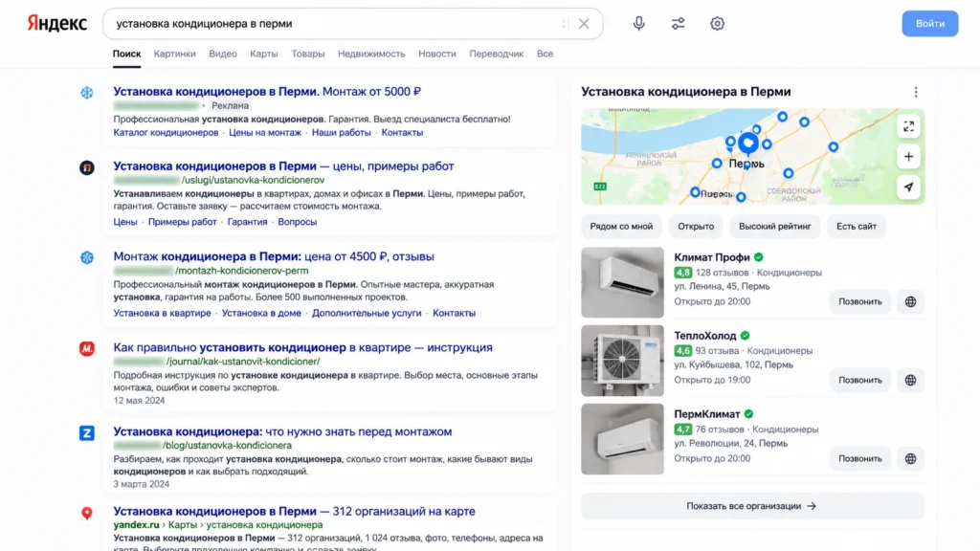The height and width of the screenshot is (551, 980).
Task: Open the Товары tab
Action: [x=308, y=54]
